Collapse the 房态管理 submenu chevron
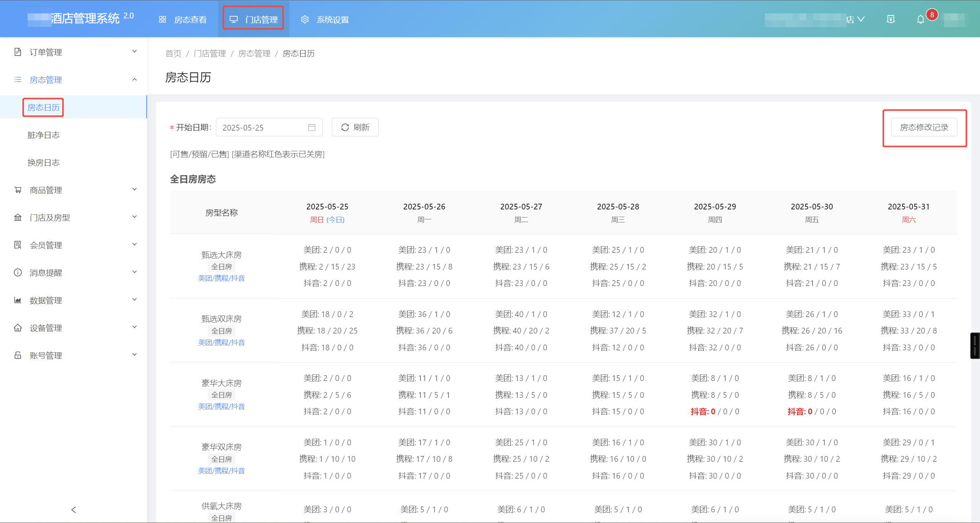Screen dimensions: 980x523 tap(134, 79)
